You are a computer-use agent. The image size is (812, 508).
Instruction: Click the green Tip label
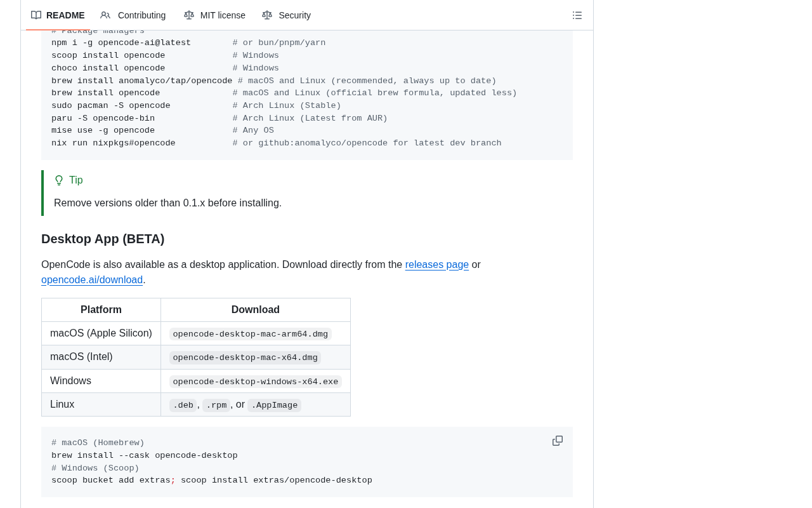click(x=76, y=180)
